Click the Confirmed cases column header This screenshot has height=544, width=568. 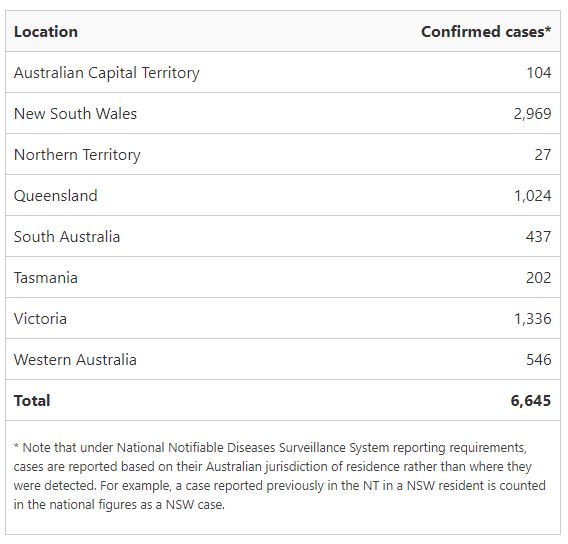[486, 32]
